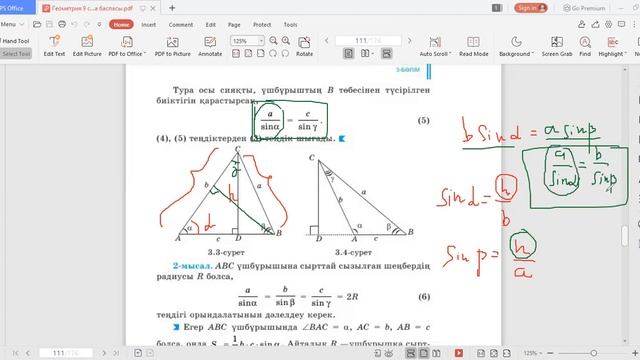Screen dimensions: 640x360
Task: Click the Undo arrow icon
Action: (74, 24)
